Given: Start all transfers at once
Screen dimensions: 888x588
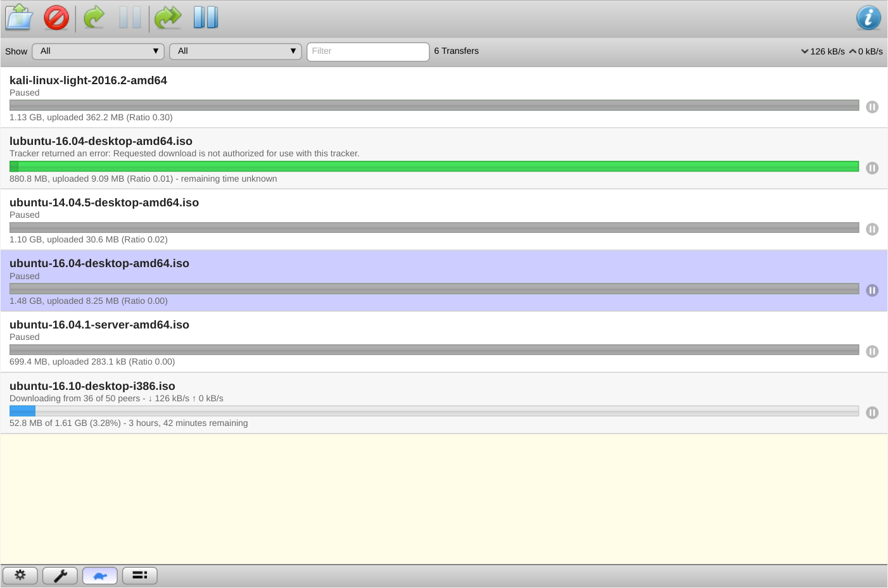Looking at the screenshot, I should (x=167, y=18).
